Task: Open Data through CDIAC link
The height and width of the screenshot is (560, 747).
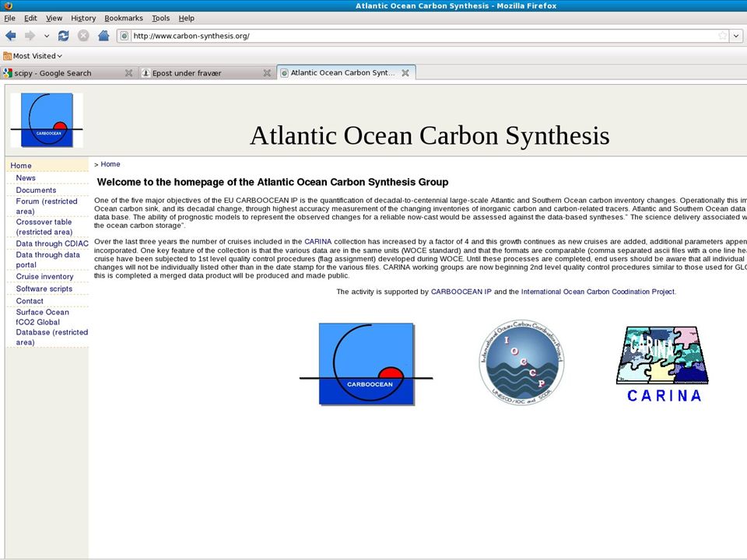Action: 52,243
